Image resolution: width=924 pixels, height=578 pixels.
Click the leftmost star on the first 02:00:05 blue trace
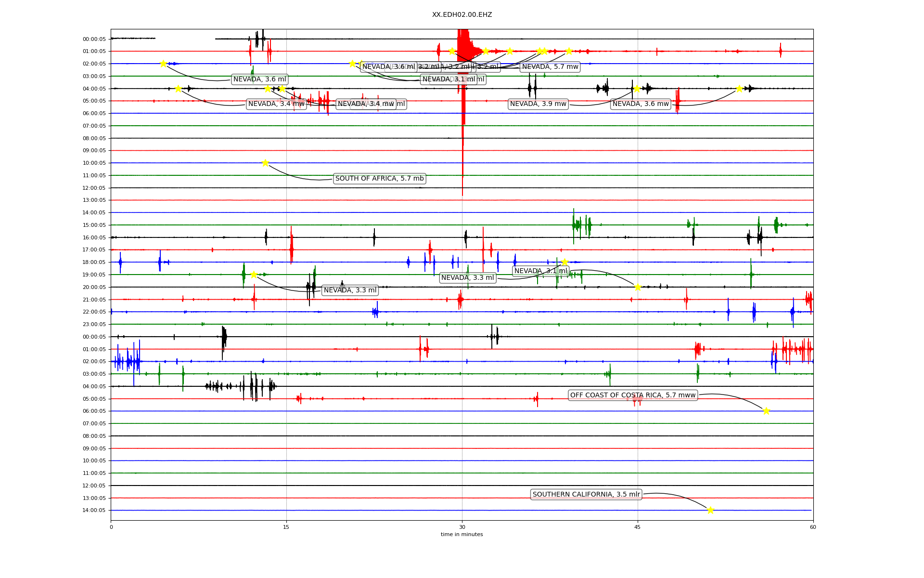click(163, 64)
